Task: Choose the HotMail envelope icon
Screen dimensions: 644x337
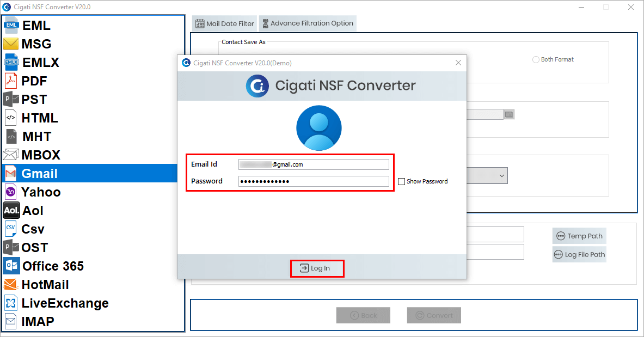Action: [11, 284]
